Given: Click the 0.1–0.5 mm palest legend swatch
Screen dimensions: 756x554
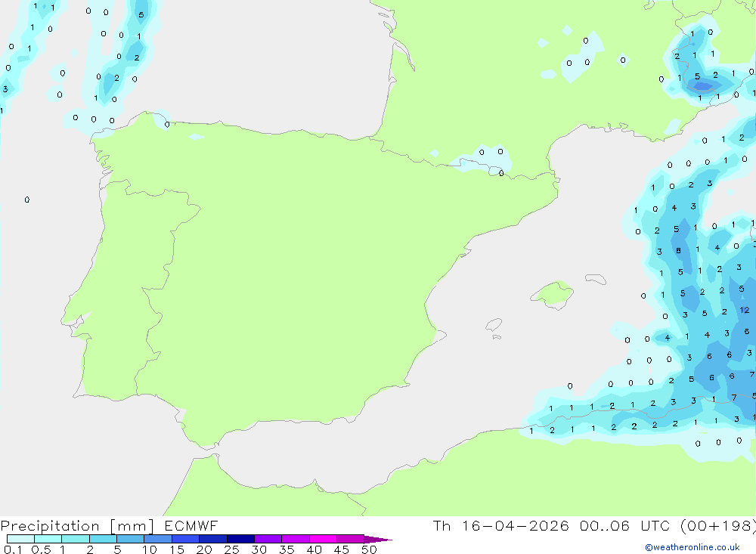Looking at the screenshot, I should [20, 539].
